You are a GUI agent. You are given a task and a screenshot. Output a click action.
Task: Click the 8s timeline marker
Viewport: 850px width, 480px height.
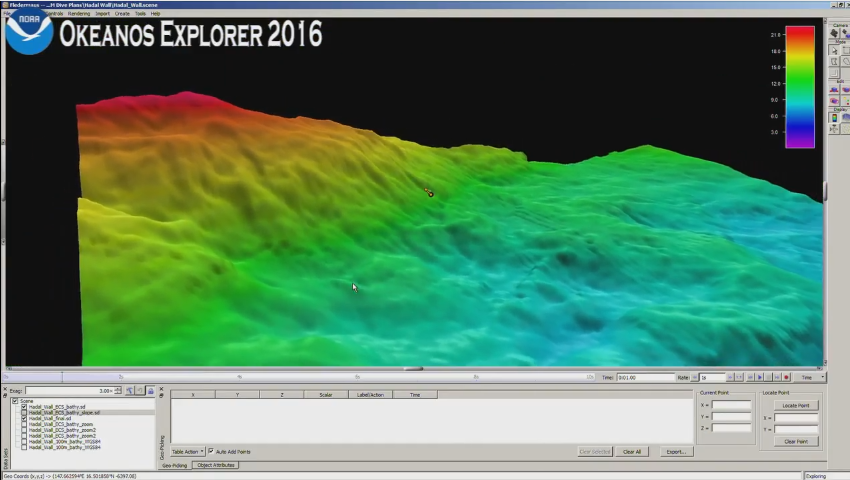point(476,377)
